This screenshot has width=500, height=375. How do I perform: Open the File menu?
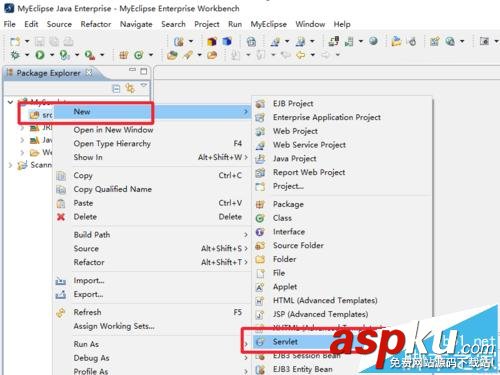[9, 24]
